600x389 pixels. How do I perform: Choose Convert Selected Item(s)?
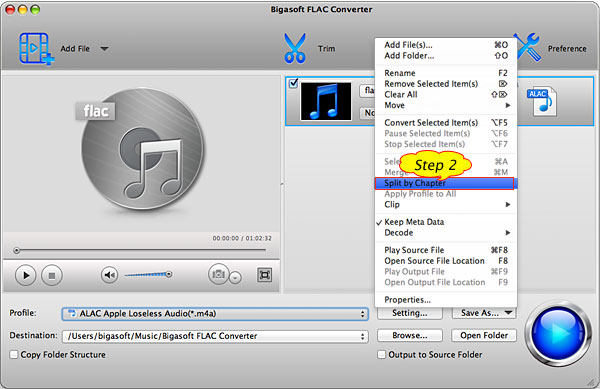446,123
